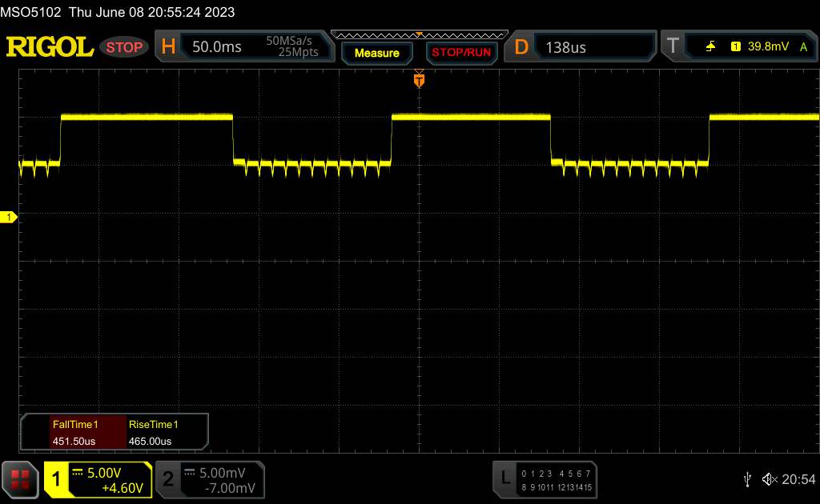The width and height of the screenshot is (820, 504).
Task: Open the red function navigation grid icon
Action: [20, 479]
